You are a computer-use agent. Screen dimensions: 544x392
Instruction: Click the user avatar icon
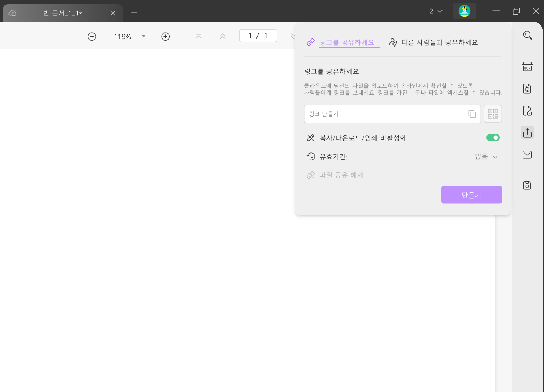(465, 11)
